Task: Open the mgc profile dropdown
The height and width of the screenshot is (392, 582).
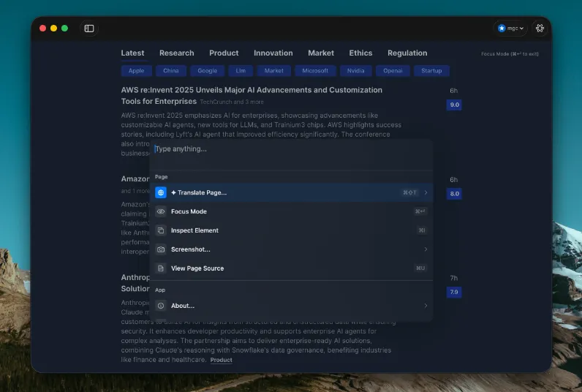Action: click(511, 29)
